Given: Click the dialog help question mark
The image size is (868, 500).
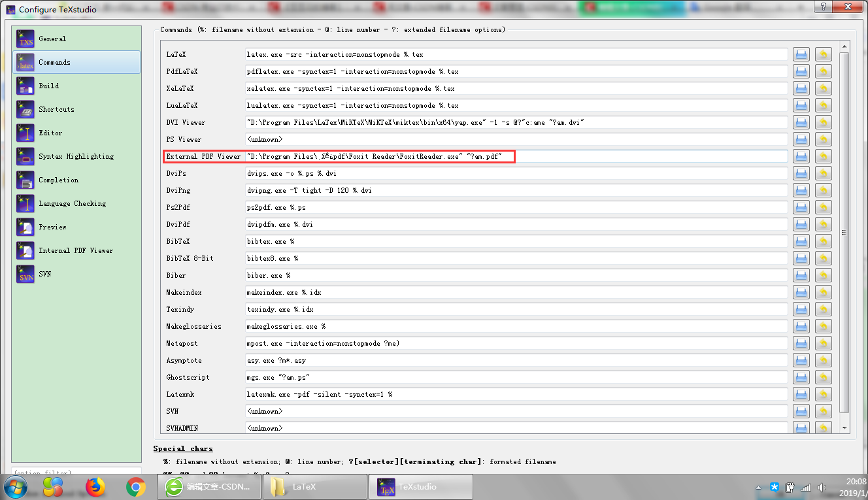Looking at the screenshot, I should tap(824, 7).
